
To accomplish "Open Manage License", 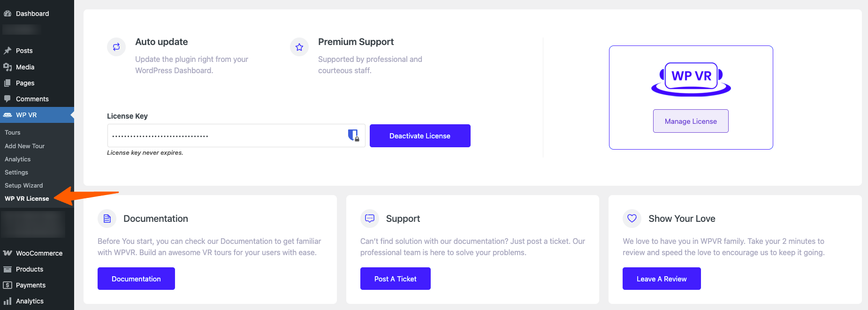I will (x=691, y=121).
